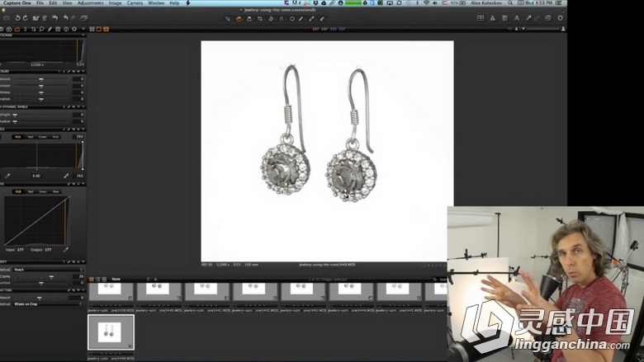Screen dimensions: 644x362
Task: Open browser sort-by Name dropdown
Action: (x=130, y=280)
